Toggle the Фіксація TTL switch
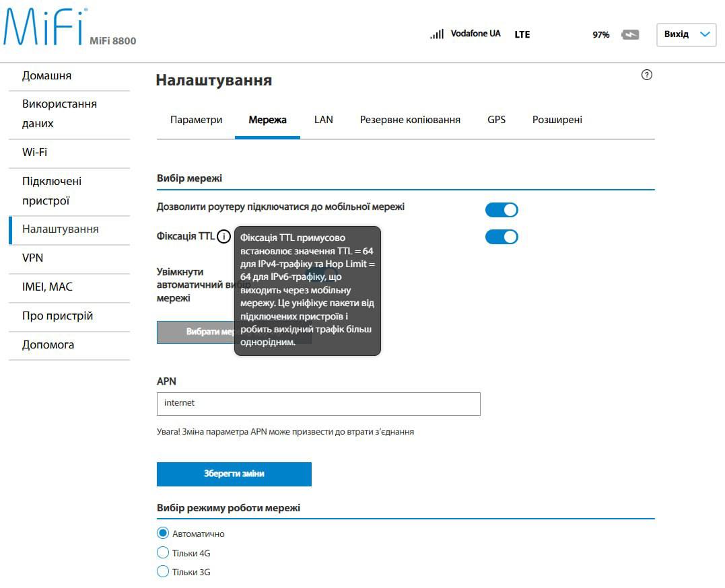 pyautogui.click(x=502, y=237)
